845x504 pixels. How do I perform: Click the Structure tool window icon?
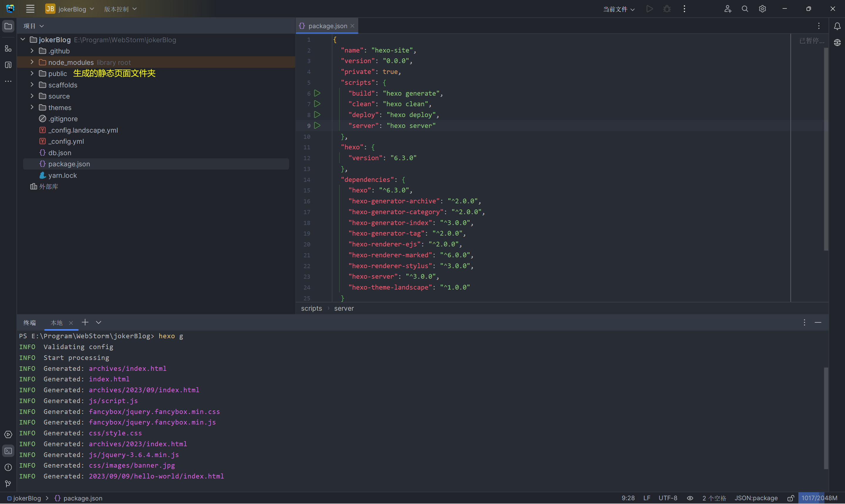pos(8,49)
